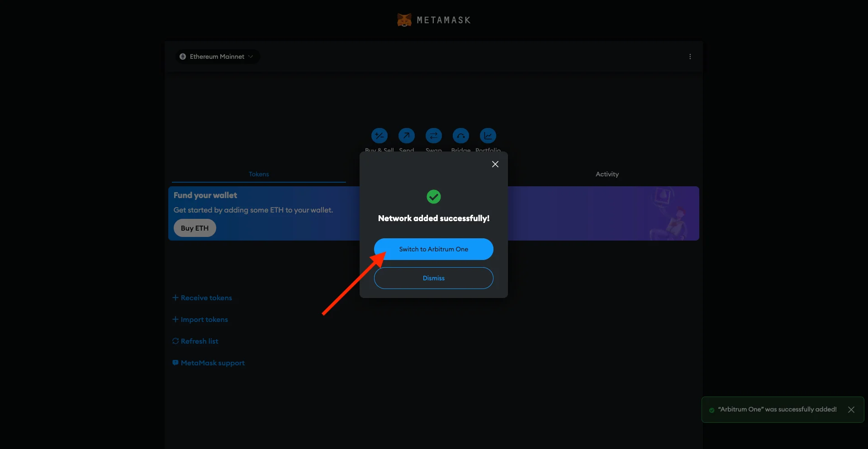The image size is (868, 449).
Task: Click the Send arrow icon
Action: 407,136
